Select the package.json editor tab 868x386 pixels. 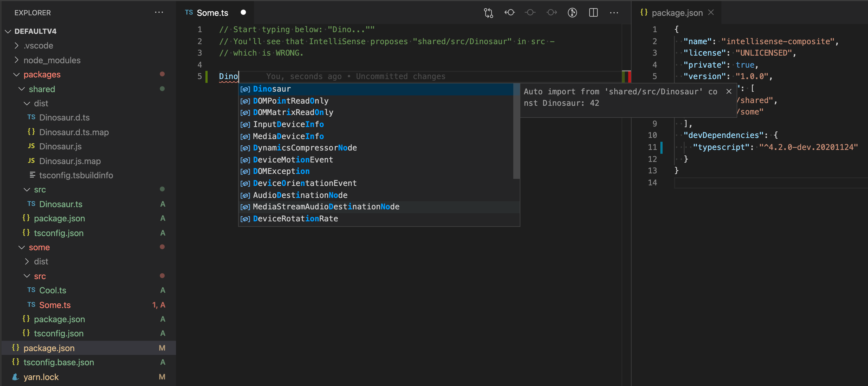coord(676,13)
